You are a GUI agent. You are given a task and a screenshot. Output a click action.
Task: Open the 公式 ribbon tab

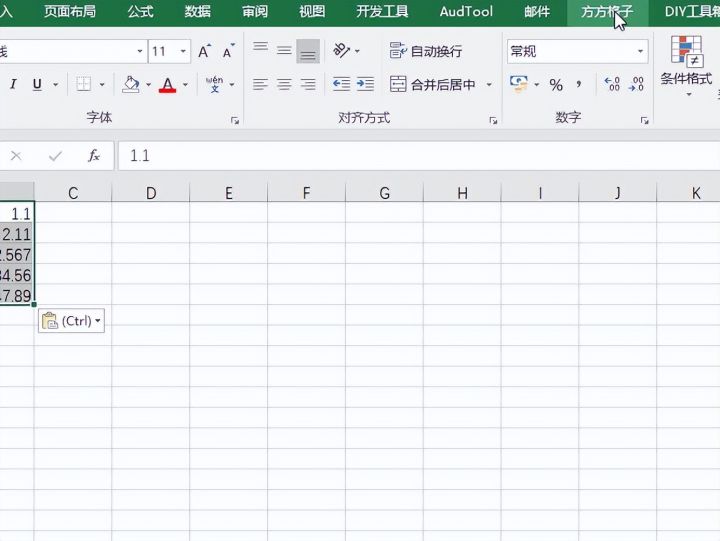pos(141,11)
